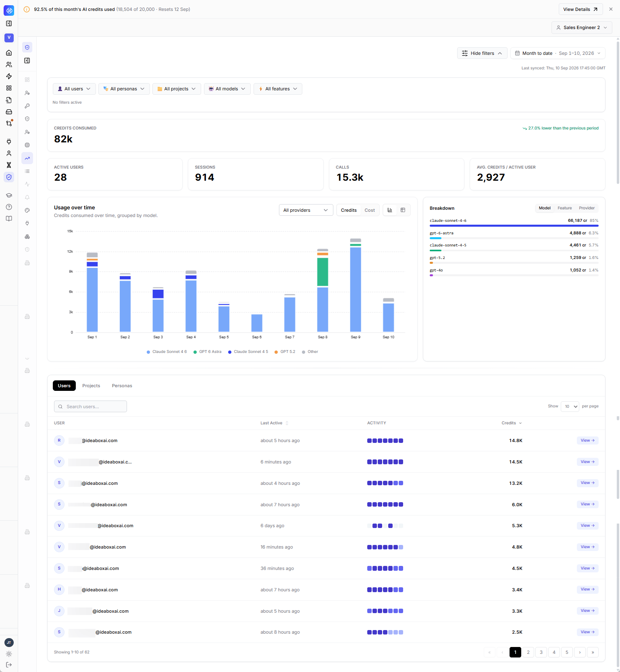
Task: Click the trending chart usage icon
Action: click(27, 158)
